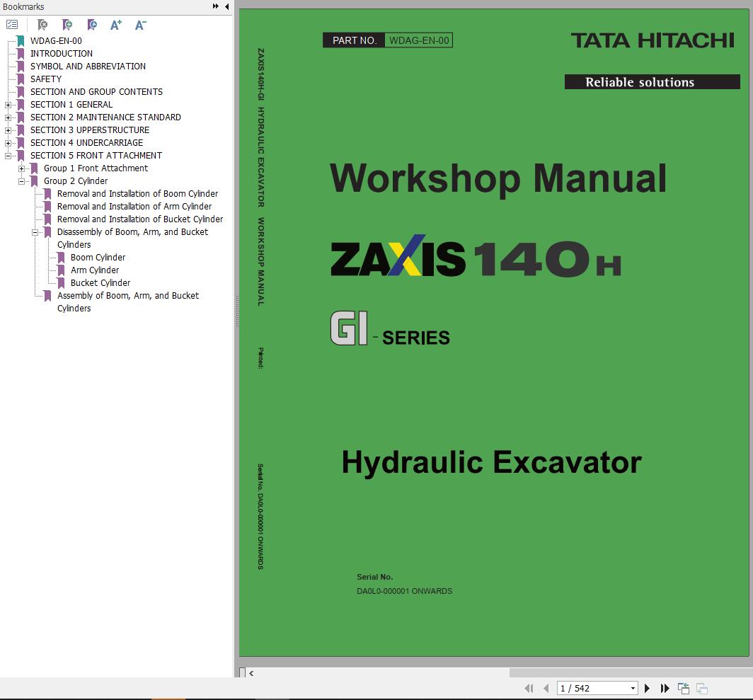Decrease bookmark text size with A-
Image resolution: width=753 pixels, height=700 pixels.
tap(140, 25)
